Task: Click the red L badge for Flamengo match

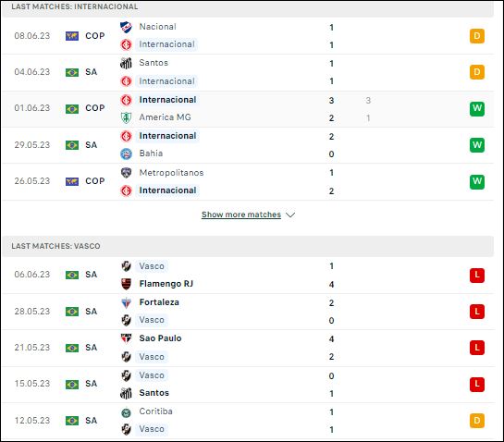Action: pos(477,276)
